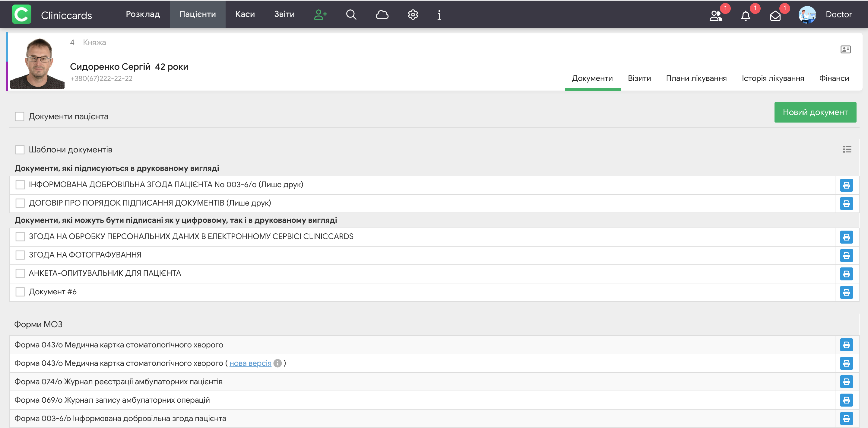Print Форма 003-6/о Інформована згода
868x428 pixels.
(x=846, y=419)
